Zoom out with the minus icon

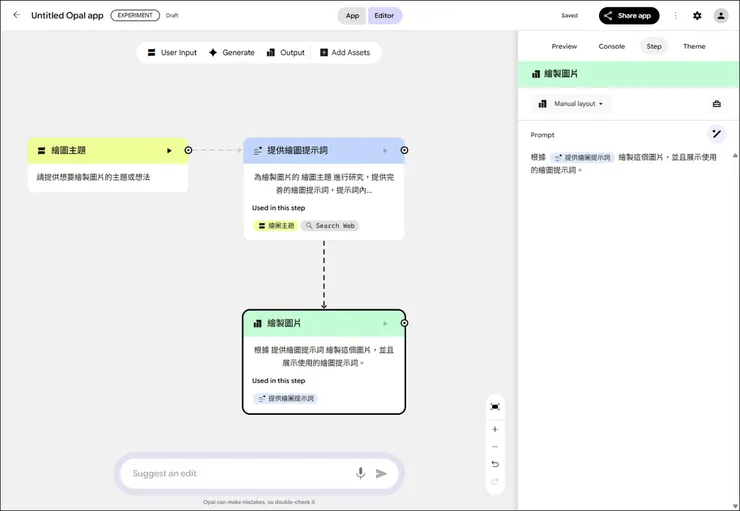pyautogui.click(x=495, y=446)
